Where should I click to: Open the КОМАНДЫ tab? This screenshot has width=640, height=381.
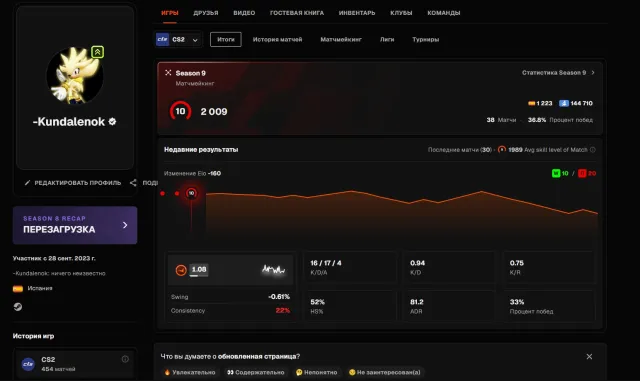pos(444,13)
